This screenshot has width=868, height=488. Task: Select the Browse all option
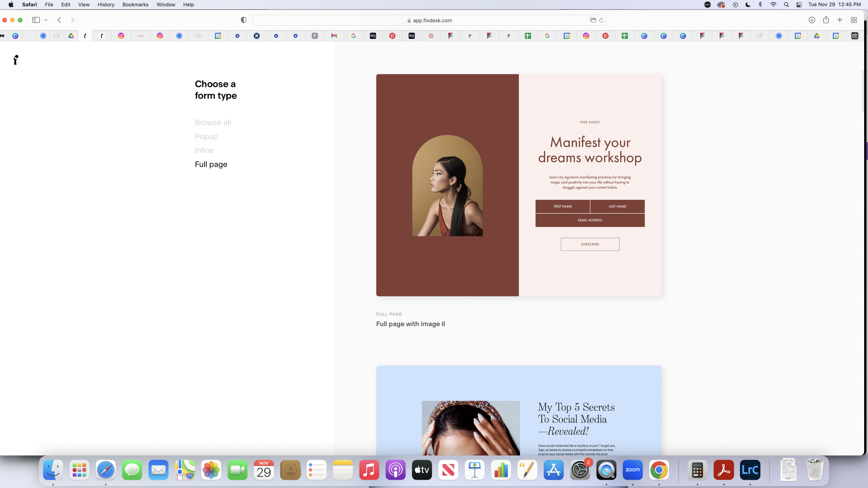(x=212, y=123)
